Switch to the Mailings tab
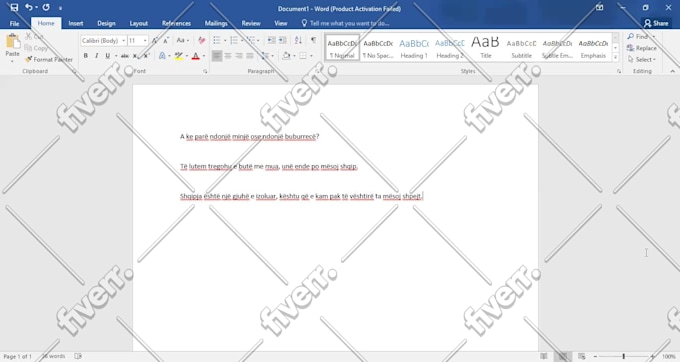Screen dimensions: 680x362 click(216, 23)
